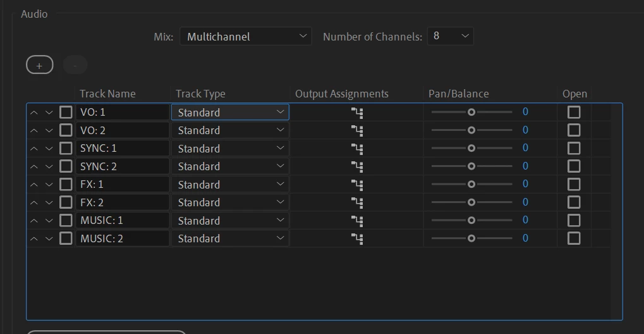Viewport: 644px width, 334px height.
Task: Edit the MUSIC: 2 track name field
Action: [x=123, y=238]
